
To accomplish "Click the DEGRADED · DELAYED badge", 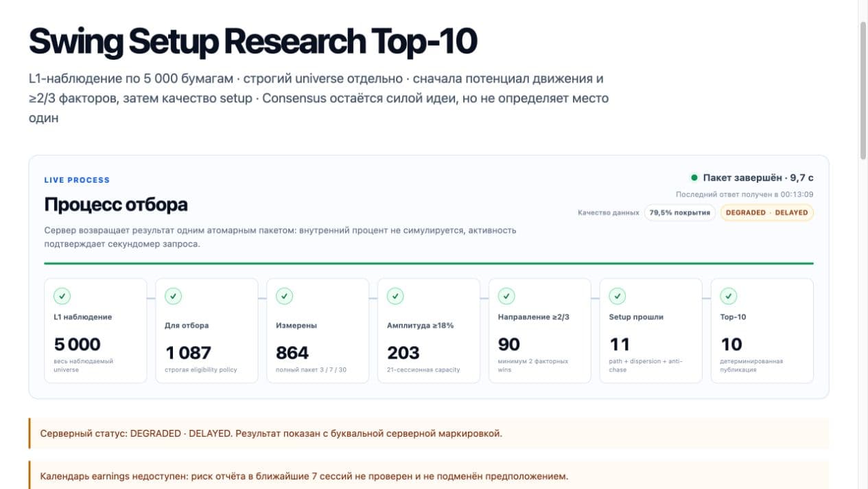I will click(x=766, y=213).
